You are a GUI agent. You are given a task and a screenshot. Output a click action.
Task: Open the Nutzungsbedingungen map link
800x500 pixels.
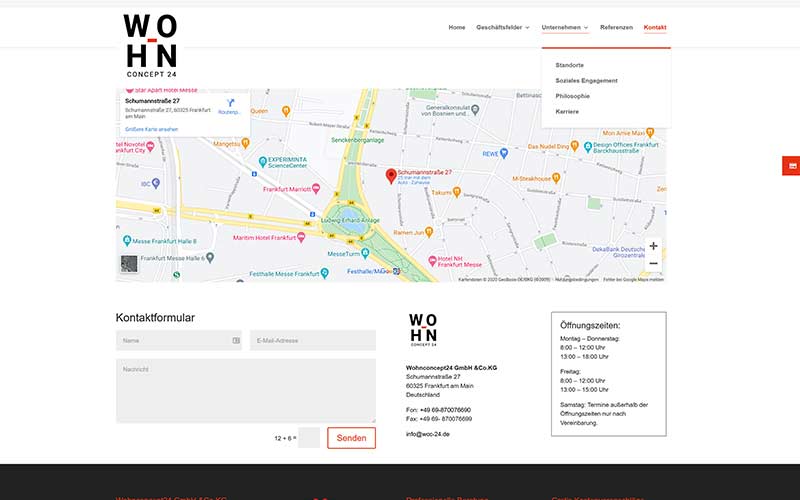click(577, 280)
